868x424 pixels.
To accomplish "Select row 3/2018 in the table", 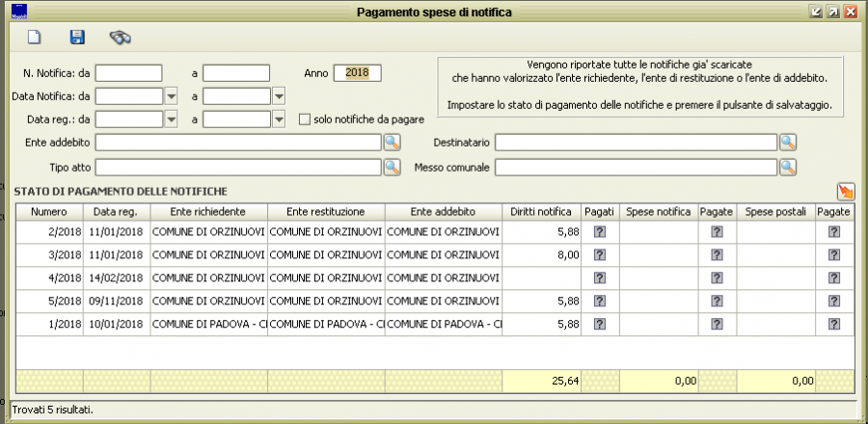I will point(207,254).
